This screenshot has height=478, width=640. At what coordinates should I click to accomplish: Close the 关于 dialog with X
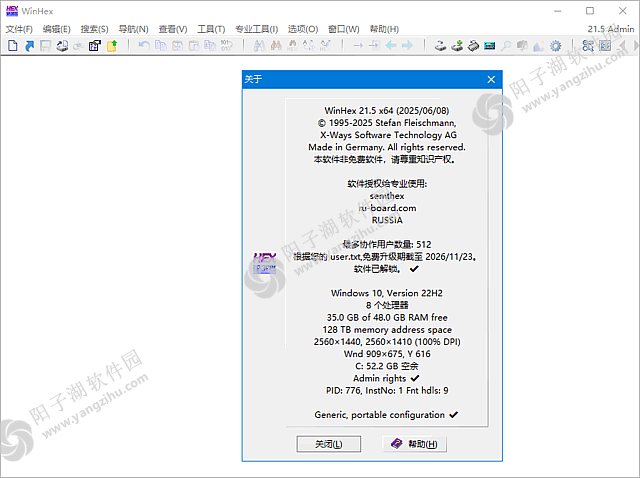[491, 79]
